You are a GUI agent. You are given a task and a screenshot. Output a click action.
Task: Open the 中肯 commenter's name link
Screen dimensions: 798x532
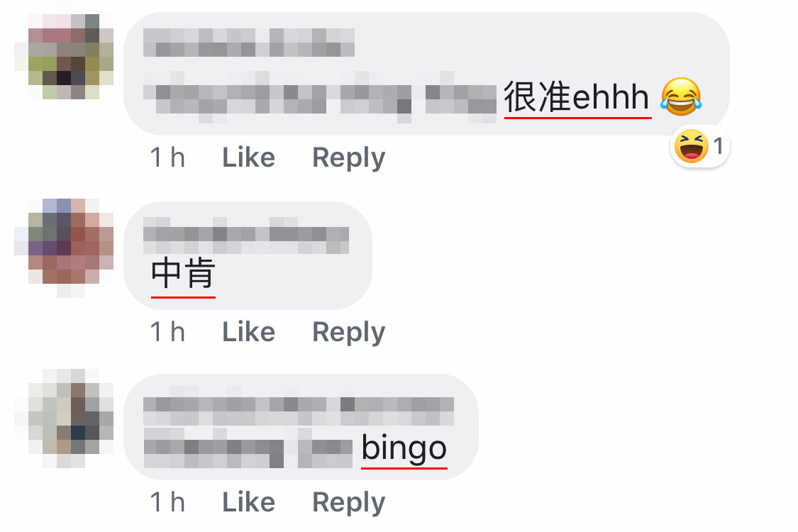pyautogui.click(x=246, y=235)
